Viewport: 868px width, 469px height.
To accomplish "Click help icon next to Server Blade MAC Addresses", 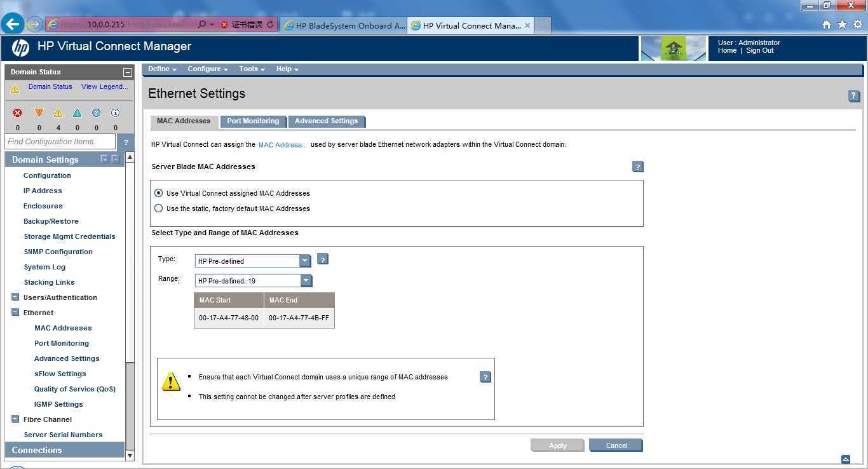I will pos(638,167).
